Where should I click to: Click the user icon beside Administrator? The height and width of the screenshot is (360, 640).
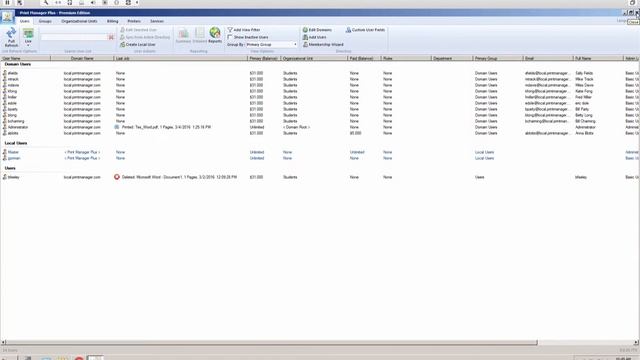(4, 127)
